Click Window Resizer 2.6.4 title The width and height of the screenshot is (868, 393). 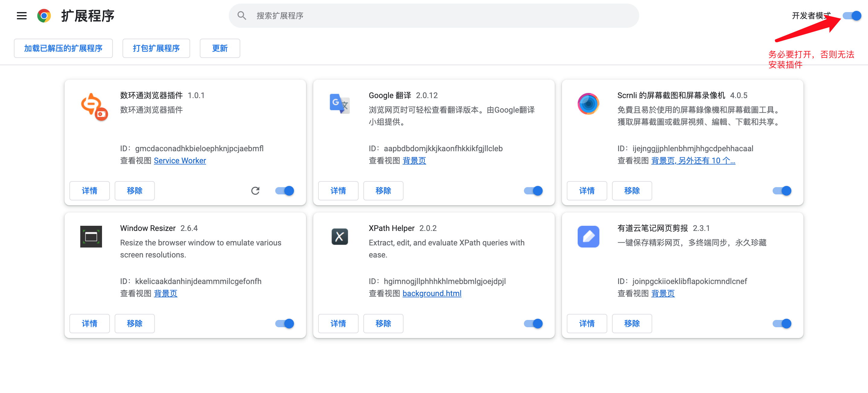click(159, 228)
